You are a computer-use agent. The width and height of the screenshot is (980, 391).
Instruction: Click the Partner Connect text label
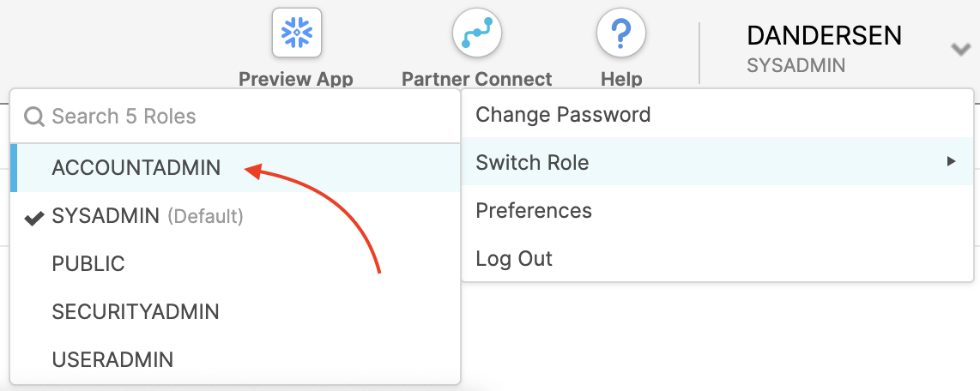coord(476,79)
